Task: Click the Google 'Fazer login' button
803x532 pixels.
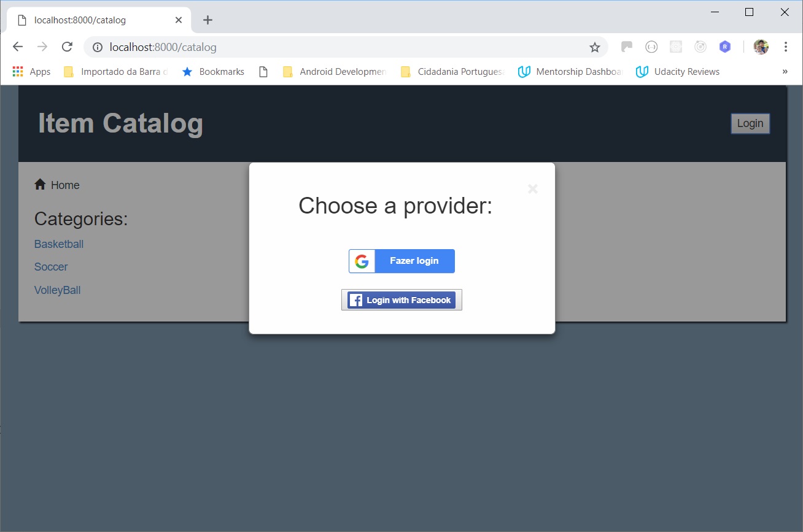Action: tap(401, 261)
